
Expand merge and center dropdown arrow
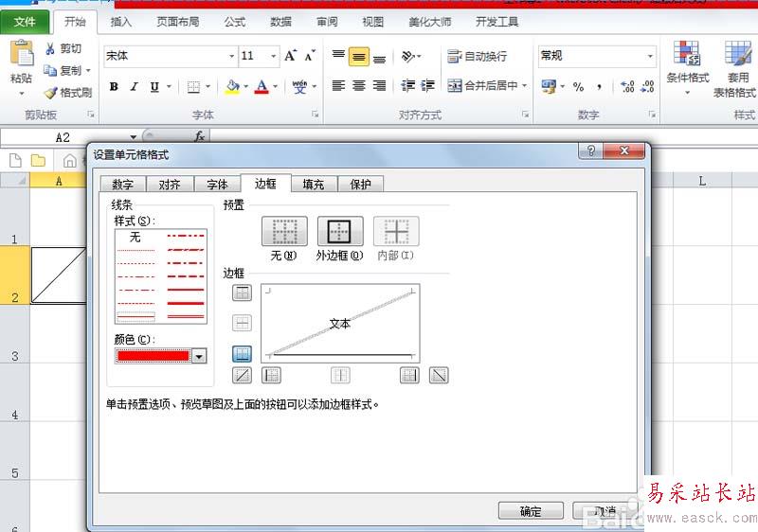[x=525, y=86]
